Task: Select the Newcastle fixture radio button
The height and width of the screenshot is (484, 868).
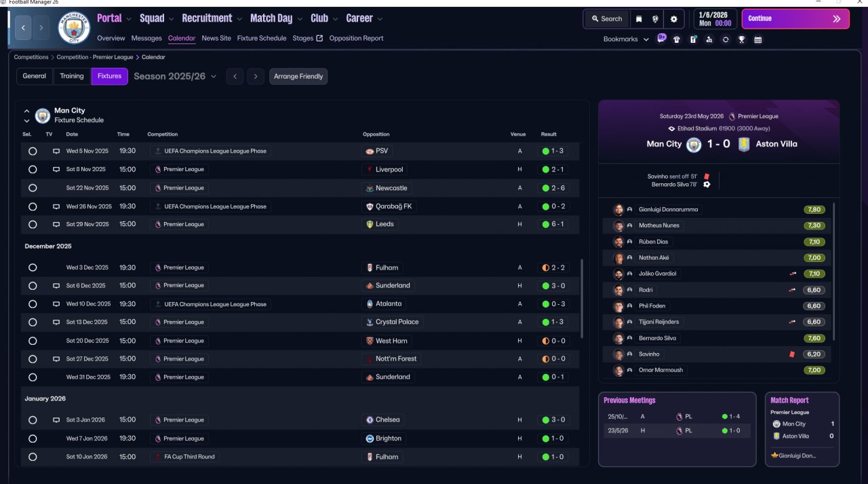Action: coord(33,188)
